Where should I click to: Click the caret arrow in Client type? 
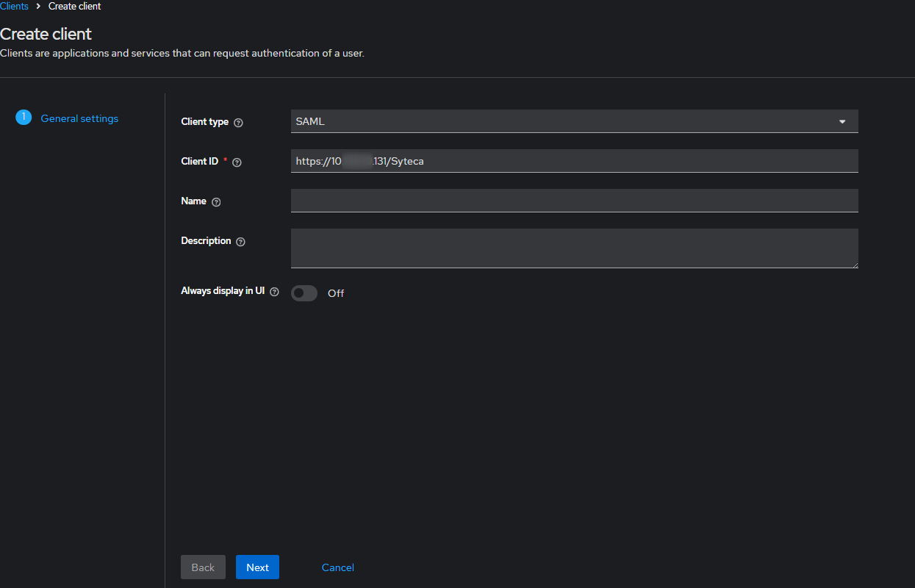point(842,122)
